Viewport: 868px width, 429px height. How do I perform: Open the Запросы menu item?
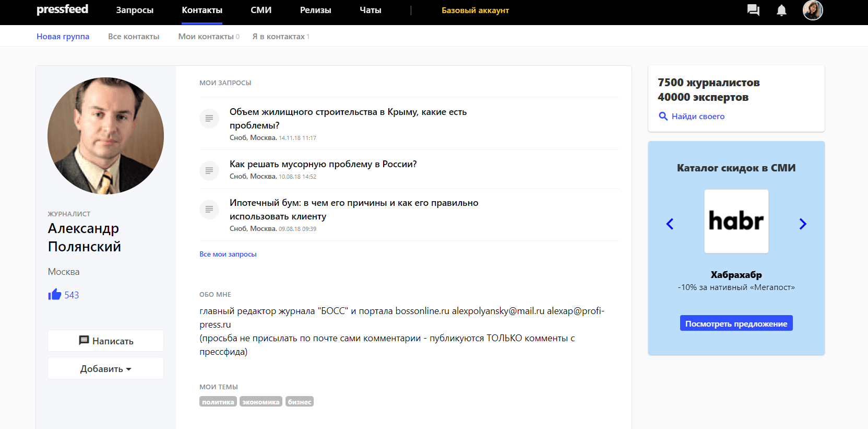(x=135, y=10)
